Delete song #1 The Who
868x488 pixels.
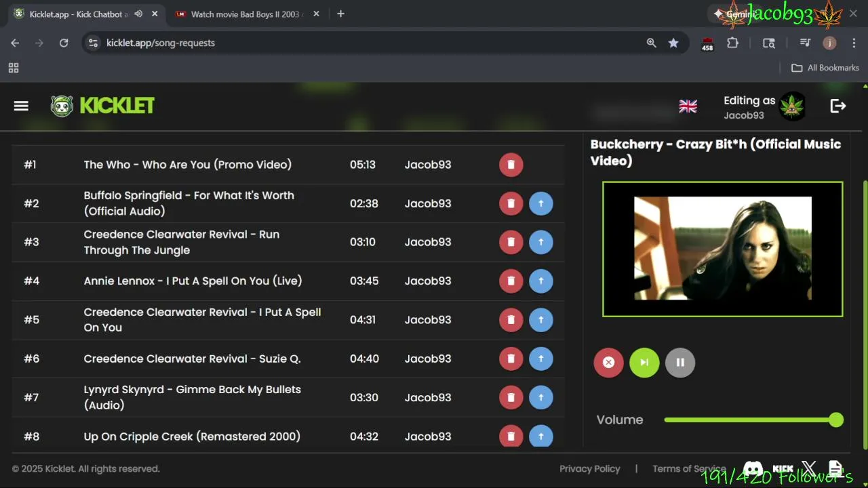pos(511,165)
